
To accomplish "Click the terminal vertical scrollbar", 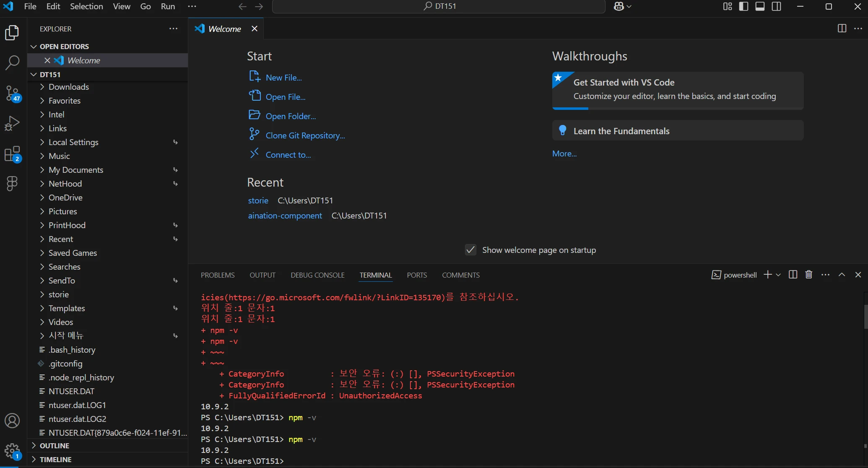I will 865,317.
